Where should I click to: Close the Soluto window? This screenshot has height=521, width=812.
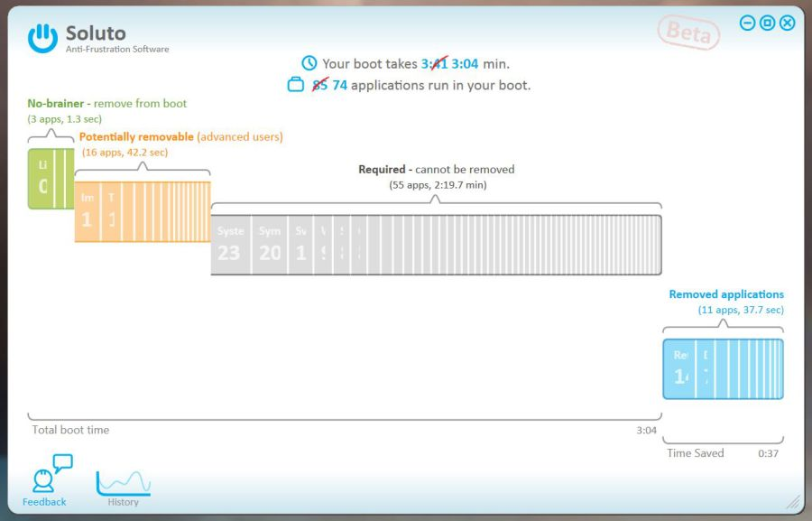coord(787,23)
